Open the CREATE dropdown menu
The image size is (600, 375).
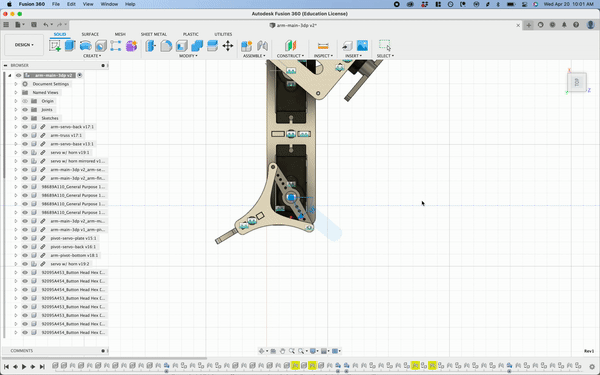pyautogui.click(x=92, y=56)
